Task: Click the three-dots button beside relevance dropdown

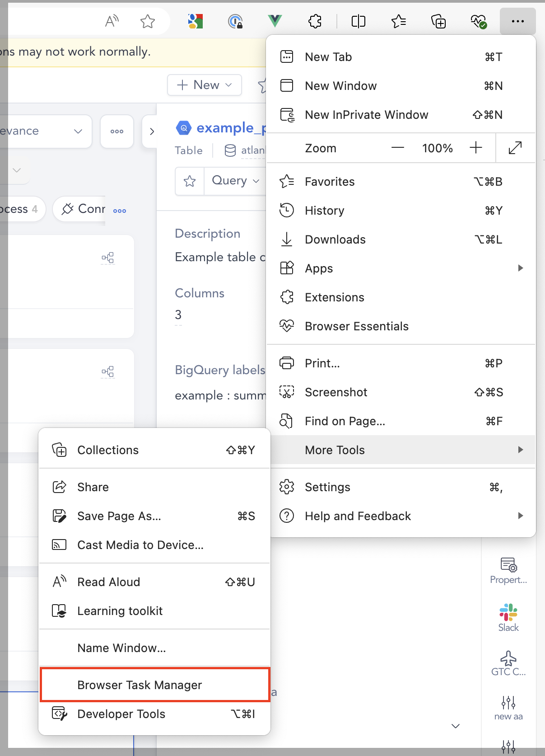Action: click(117, 131)
